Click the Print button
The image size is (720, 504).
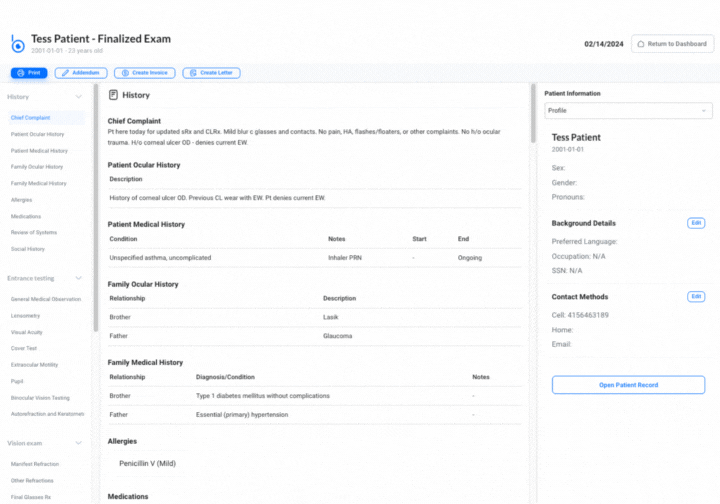29,73
